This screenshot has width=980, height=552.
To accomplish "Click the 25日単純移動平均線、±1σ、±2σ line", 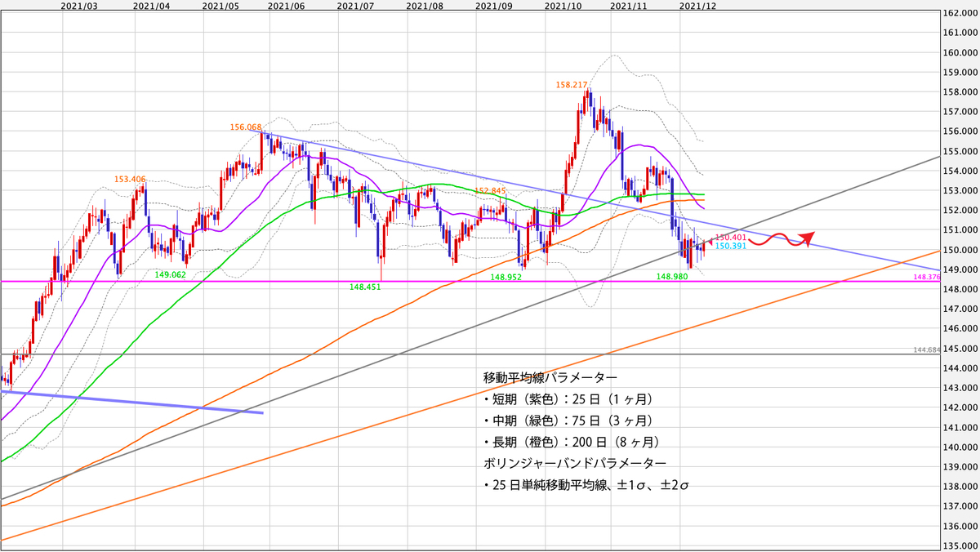I will pos(587,485).
